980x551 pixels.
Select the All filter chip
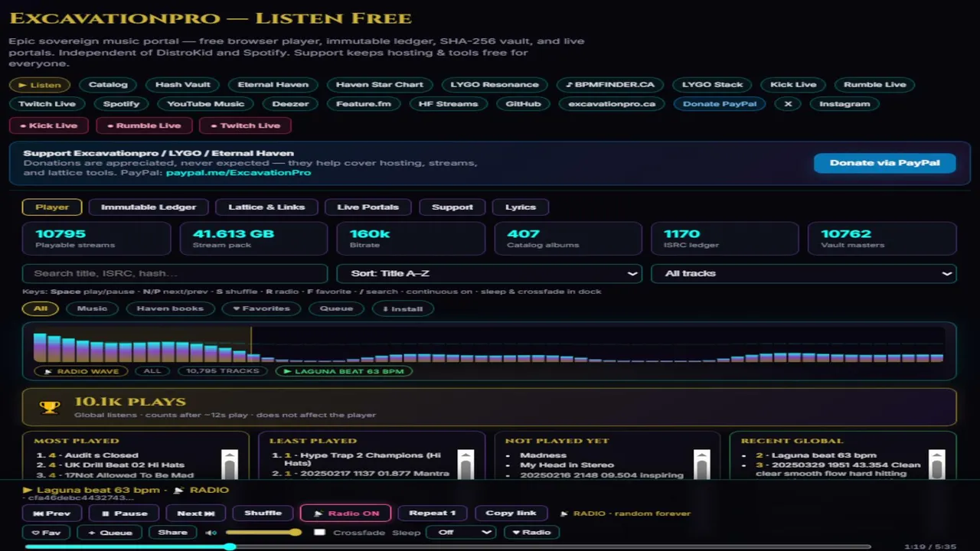click(x=41, y=308)
